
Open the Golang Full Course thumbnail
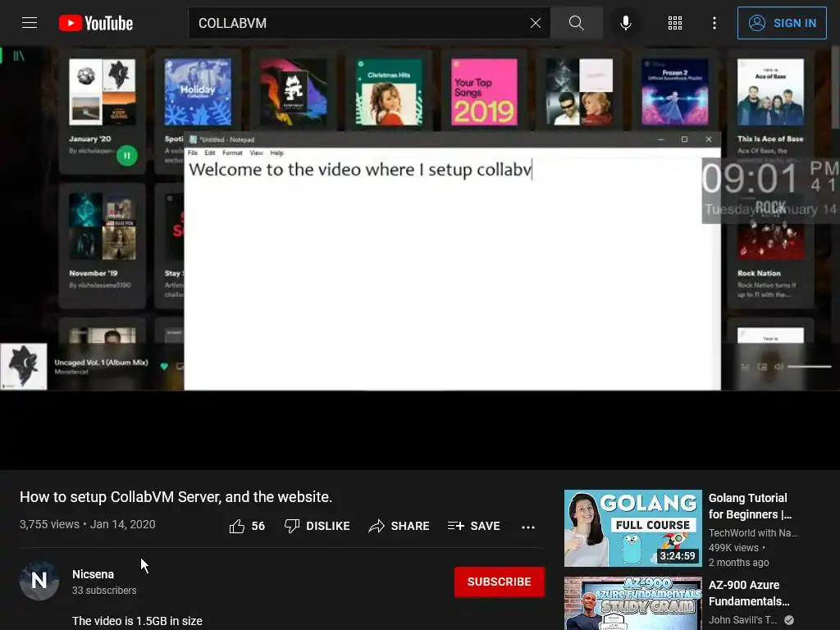pos(633,528)
